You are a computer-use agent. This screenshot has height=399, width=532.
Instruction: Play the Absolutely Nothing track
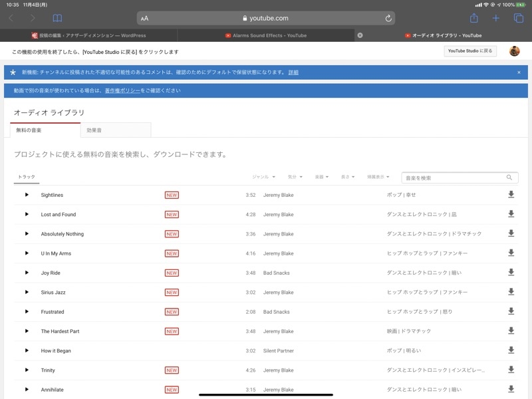point(27,233)
